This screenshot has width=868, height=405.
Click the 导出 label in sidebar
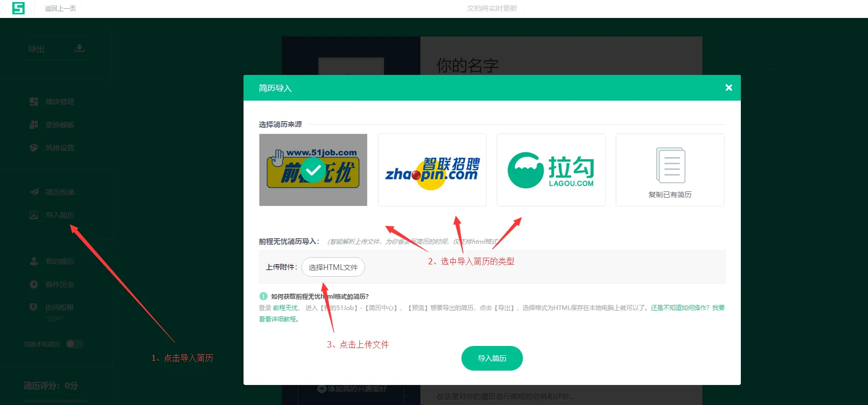[36, 49]
